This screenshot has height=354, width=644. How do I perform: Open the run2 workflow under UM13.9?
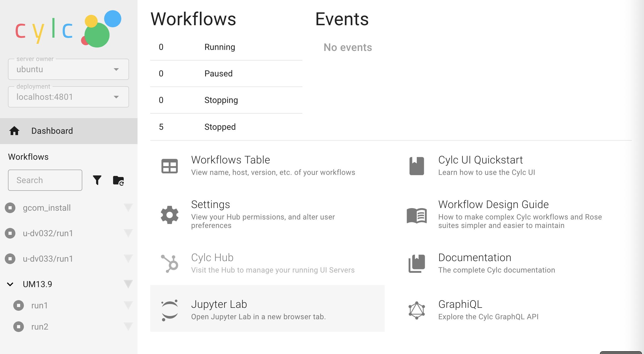tap(40, 327)
